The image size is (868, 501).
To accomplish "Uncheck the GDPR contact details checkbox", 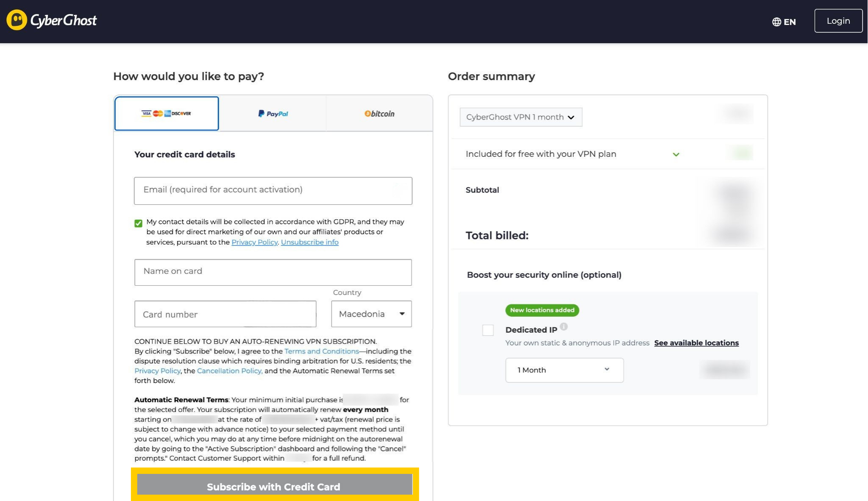I will (x=138, y=223).
